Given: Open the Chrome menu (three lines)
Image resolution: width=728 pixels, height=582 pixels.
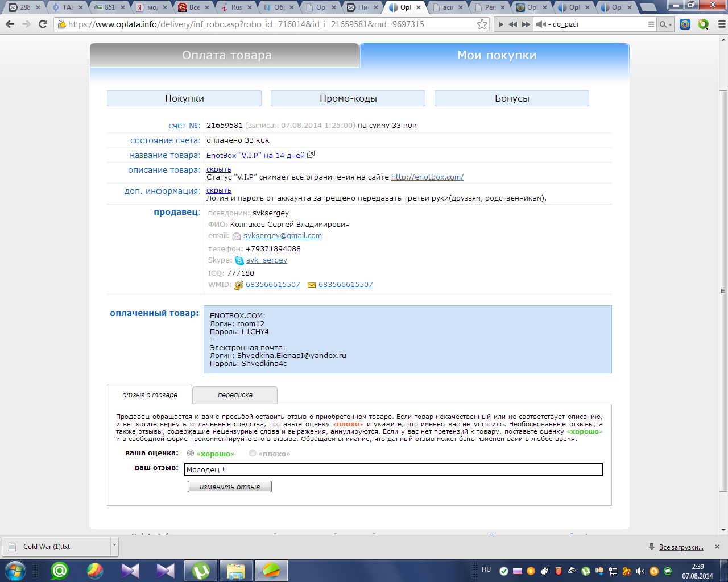Looking at the screenshot, I should (721, 24).
